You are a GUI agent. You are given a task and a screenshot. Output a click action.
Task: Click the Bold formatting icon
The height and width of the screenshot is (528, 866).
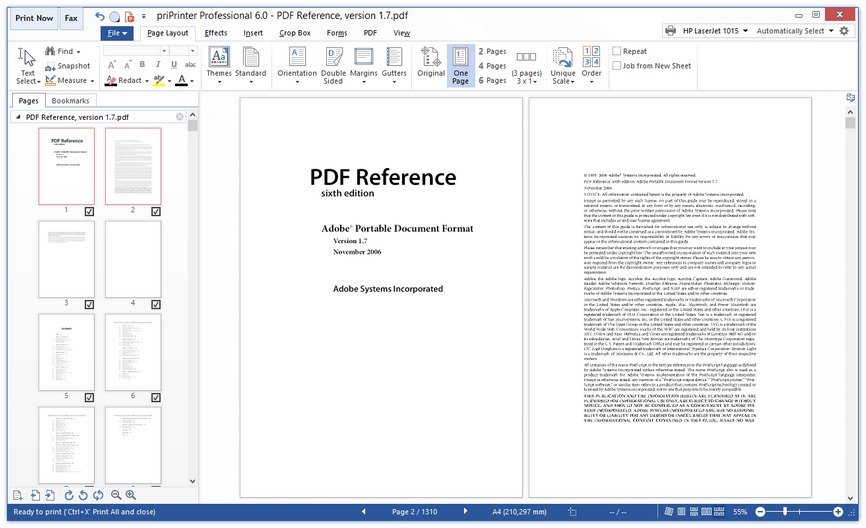tap(142, 65)
